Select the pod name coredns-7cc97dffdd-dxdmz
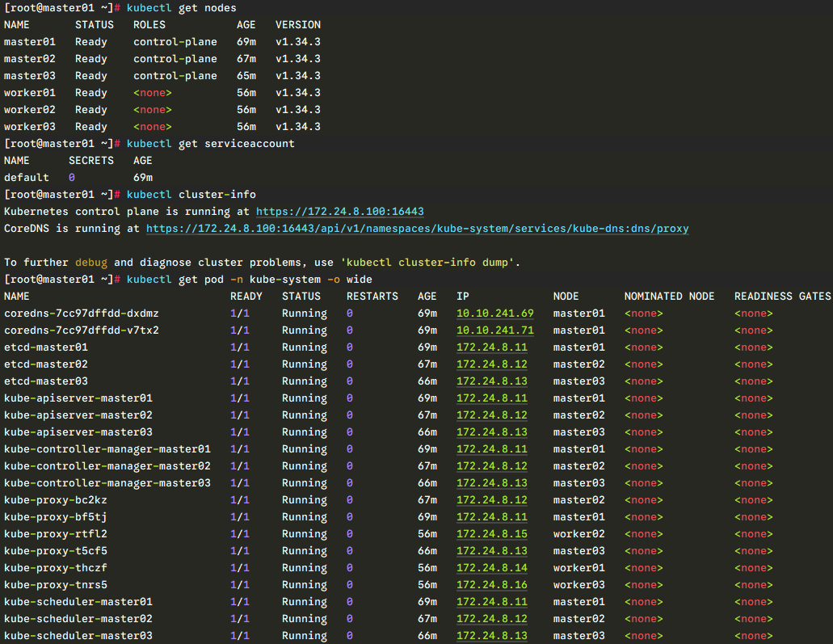 point(82,314)
